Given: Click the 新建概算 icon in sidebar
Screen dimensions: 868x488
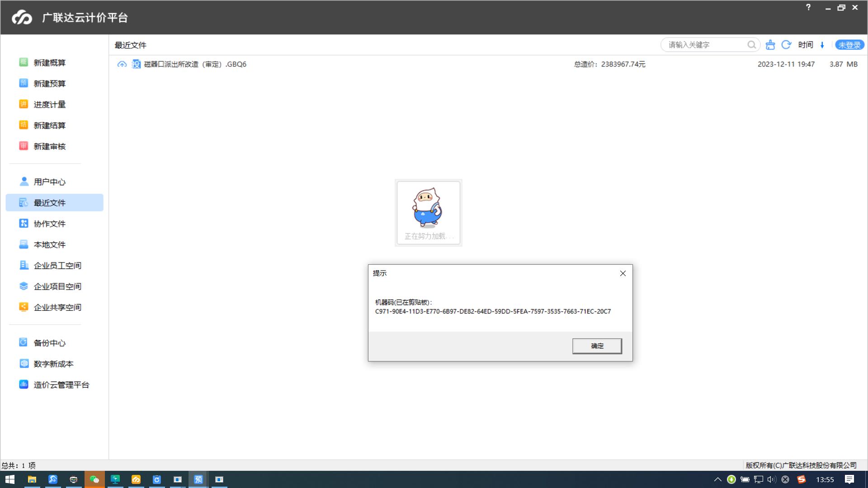Looking at the screenshot, I should (x=24, y=62).
